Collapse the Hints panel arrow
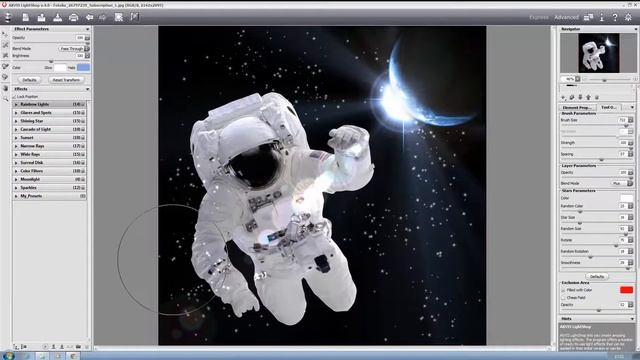Image resolution: width=640 pixels, height=360 pixels. tap(632, 319)
